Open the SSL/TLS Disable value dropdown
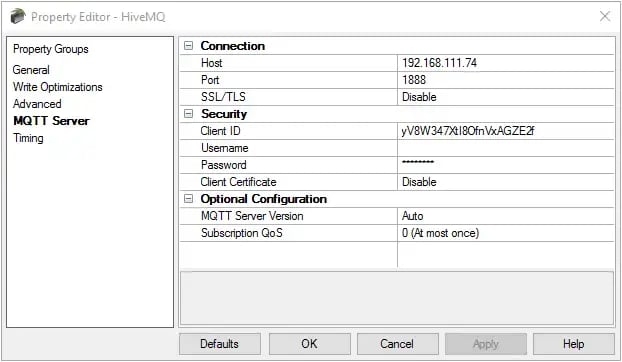This screenshot has height=362, width=622. pos(505,97)
